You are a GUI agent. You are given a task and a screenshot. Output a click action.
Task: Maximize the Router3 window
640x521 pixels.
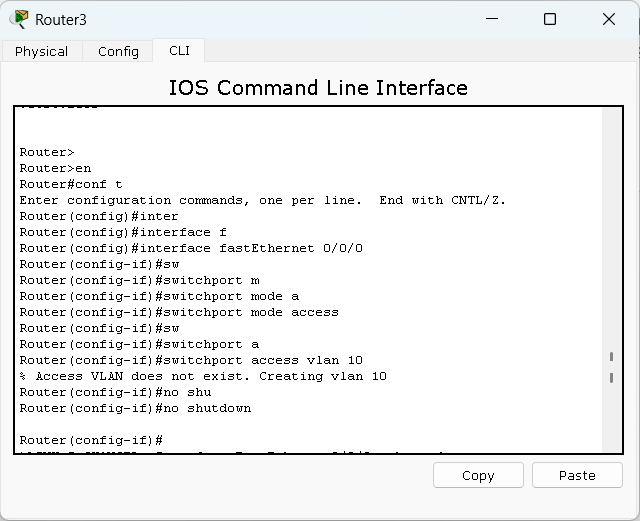pyautogui.click(x=550, y=19)
